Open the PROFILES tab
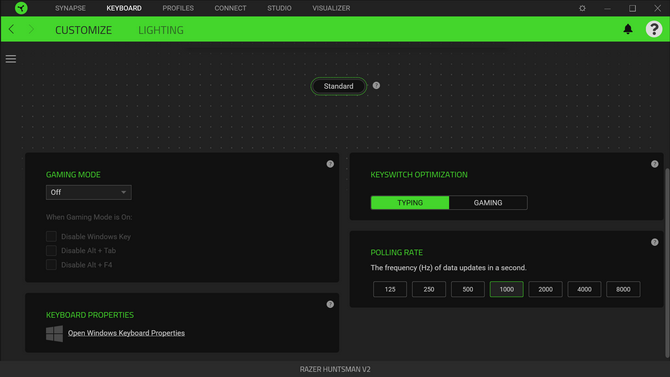 coord(178,8)
